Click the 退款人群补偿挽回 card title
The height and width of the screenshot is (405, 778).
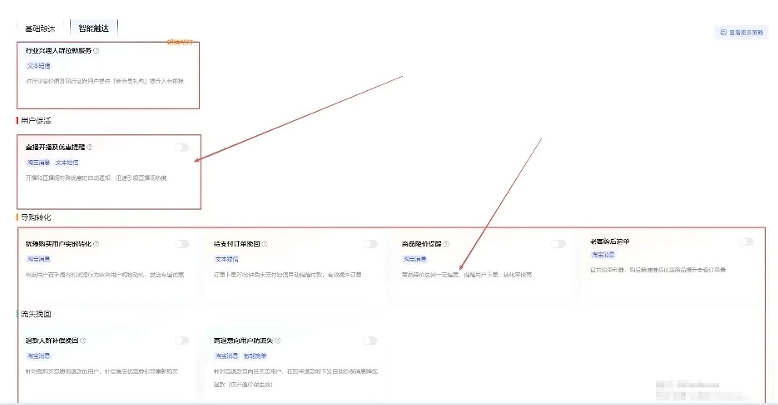click(x=52, y=340)
